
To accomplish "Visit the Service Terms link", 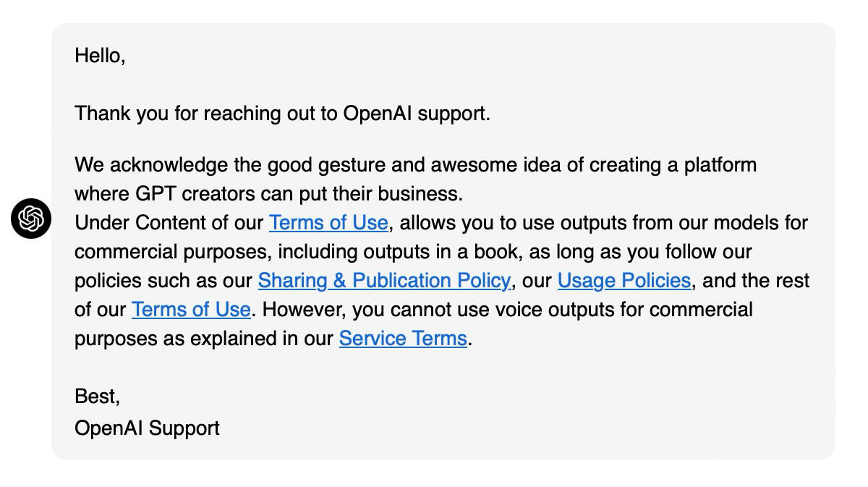I will 403,339.
